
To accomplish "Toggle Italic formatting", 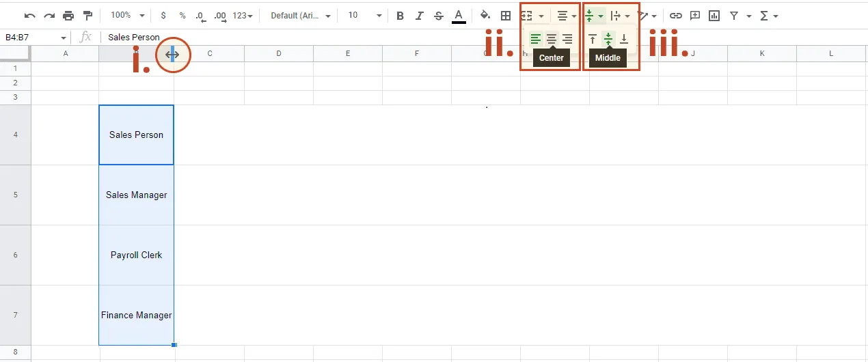I will (x=420, y=15).
